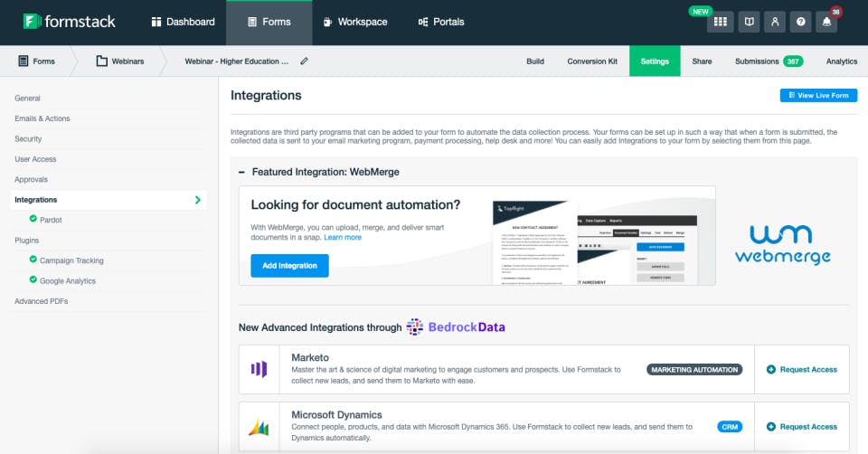This screenshot has height=454, width=868.
Task: Open the Portals tab
Action: click(x=441, y=22)
